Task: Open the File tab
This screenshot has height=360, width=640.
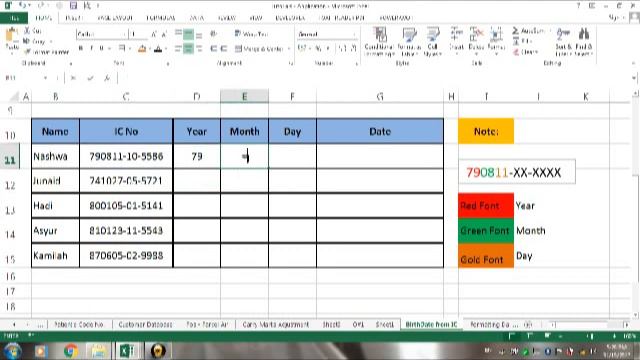Action: [x=14, y=18]
